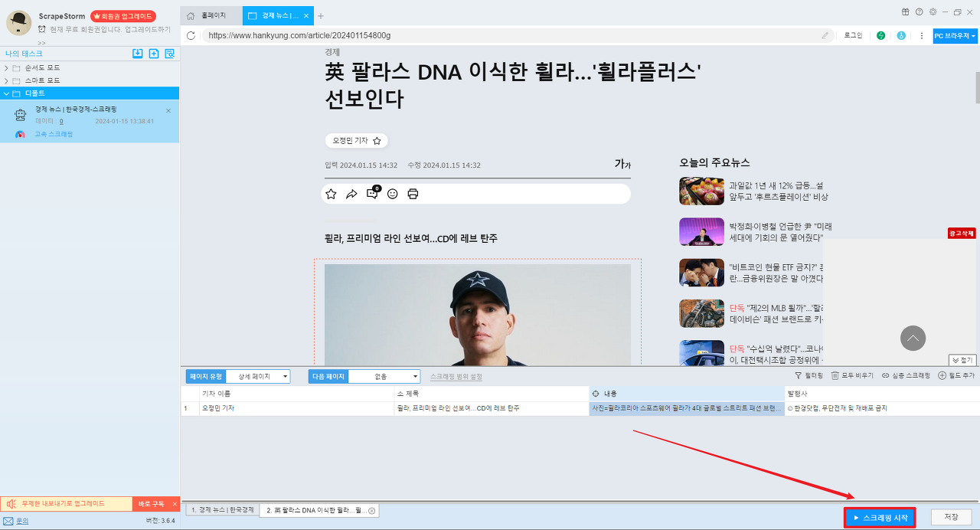The width and height of the screenshot is (980, 530).
Task: Click the 모두 비우기 button
Action: coord(852,376)
